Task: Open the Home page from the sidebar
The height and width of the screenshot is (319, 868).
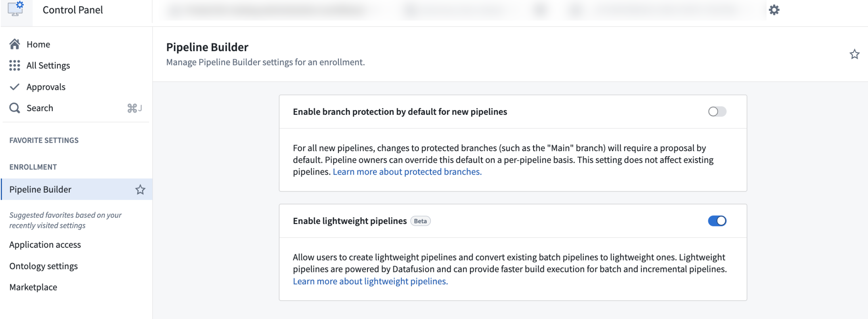Action: click(38, 44)
